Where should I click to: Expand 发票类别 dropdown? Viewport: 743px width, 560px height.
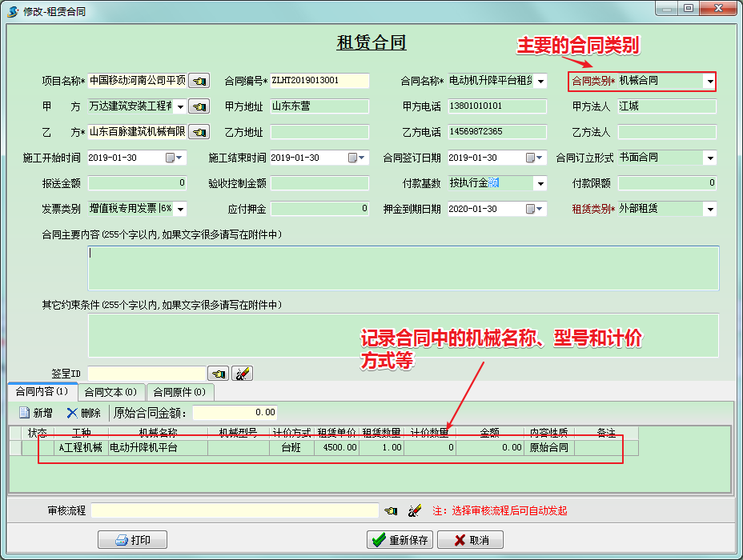[180, 209]
